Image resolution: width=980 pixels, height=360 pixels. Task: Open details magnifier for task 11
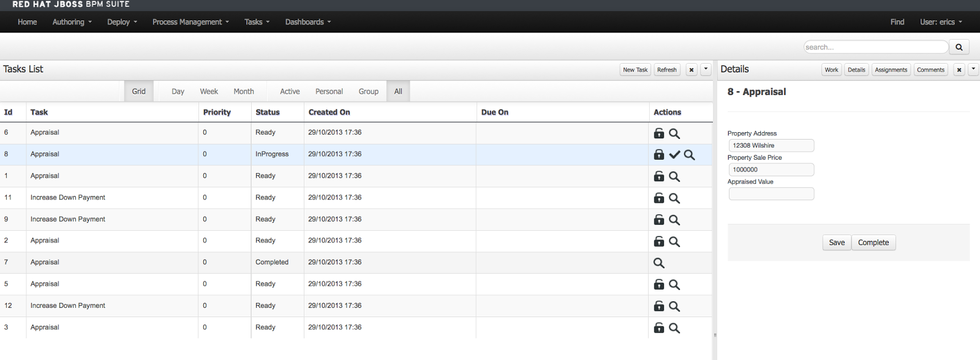[x=674, y=198]
